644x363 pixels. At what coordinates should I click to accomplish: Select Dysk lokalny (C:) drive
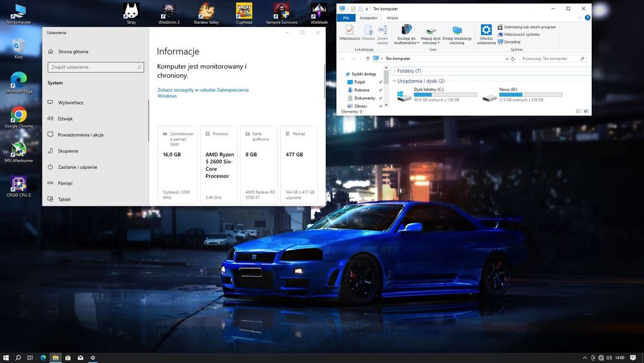coord(436,95)
